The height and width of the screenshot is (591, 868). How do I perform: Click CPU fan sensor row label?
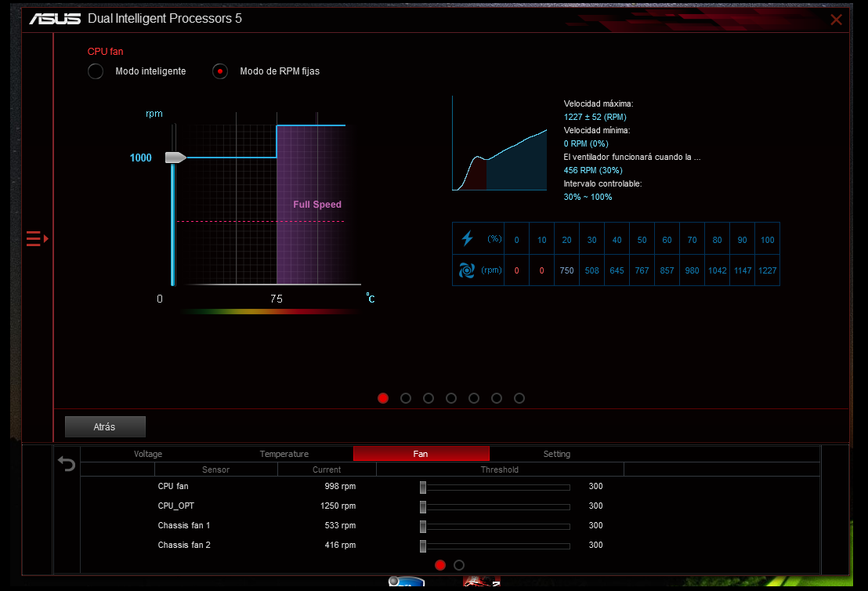pos(173,486)
